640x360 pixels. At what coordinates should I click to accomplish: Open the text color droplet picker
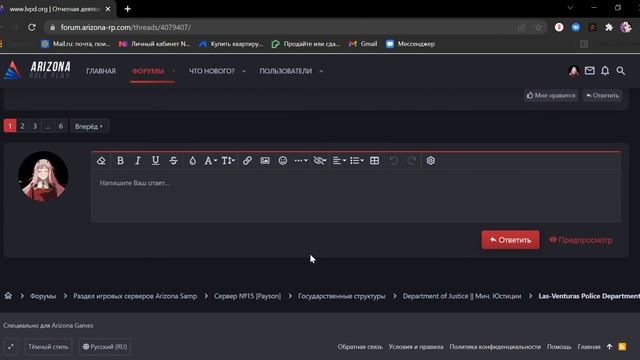pos(193,161)
